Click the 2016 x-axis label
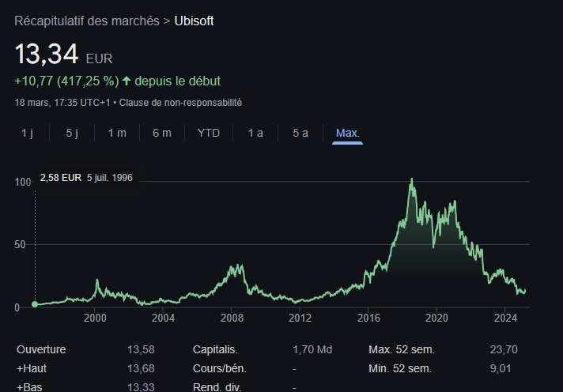Image resolution: width=563 pixels, height=392 pixels. tap(368, 318)
